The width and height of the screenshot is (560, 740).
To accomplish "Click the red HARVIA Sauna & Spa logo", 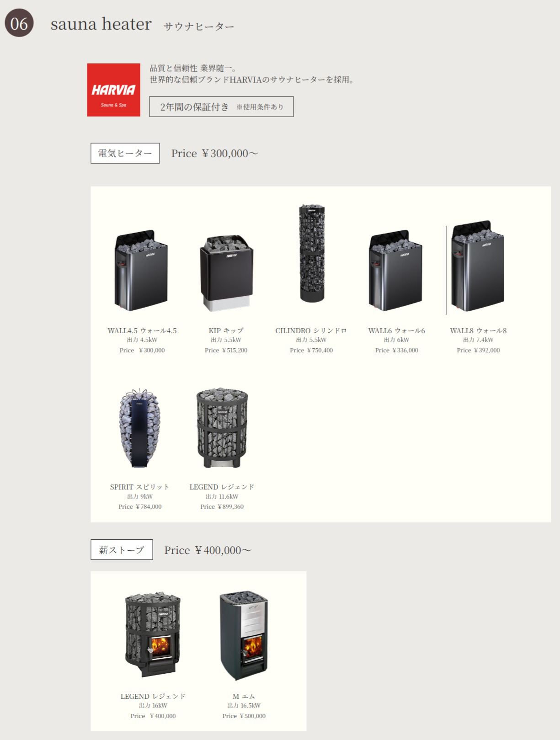I will [113, 90].
